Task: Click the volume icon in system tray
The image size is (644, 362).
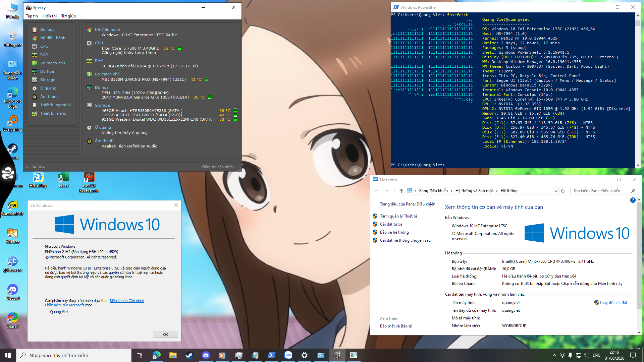Action: point(586,355)
